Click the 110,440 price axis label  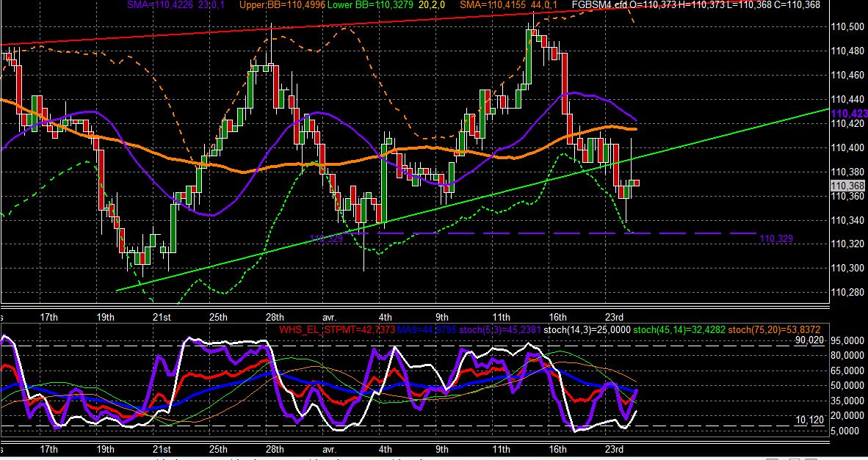[x=847, y=100]
